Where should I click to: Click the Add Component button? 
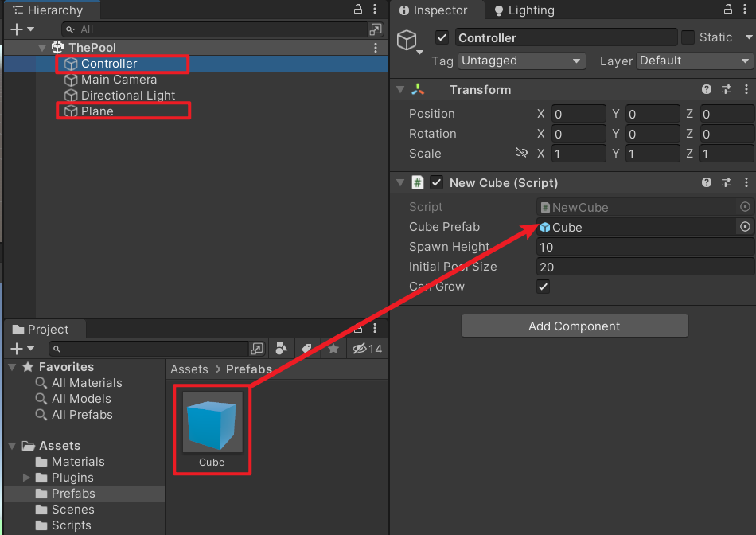click(x=575, y=326)
